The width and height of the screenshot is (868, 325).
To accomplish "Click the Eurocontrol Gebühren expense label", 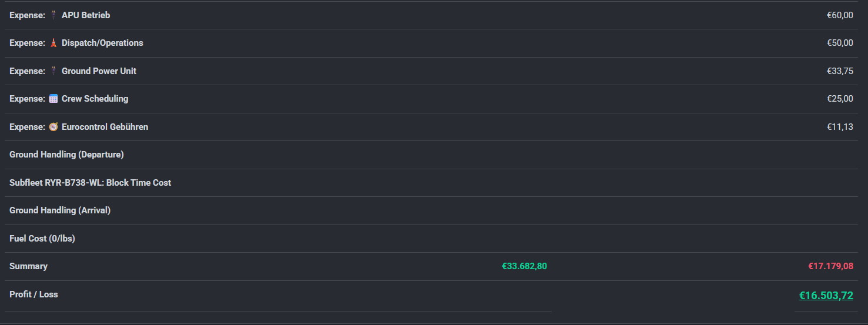I will 105,127.
